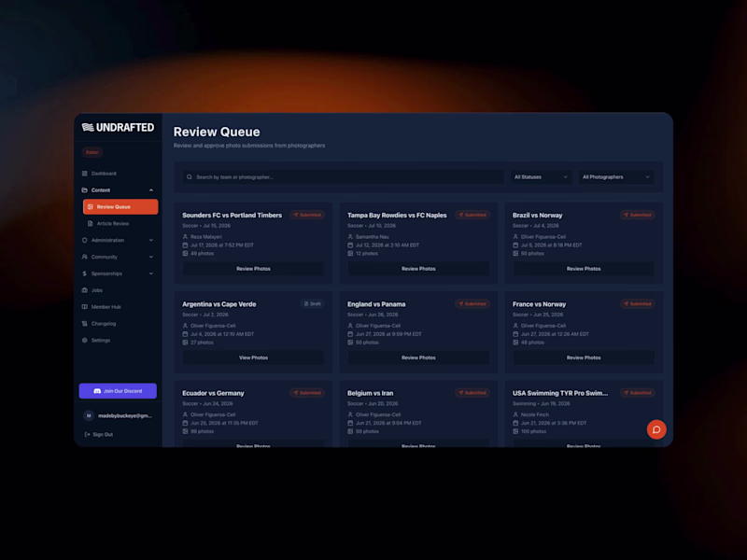Expand the Administration chevron
This screenshot has height=560, width=747.
pos(151,240)
